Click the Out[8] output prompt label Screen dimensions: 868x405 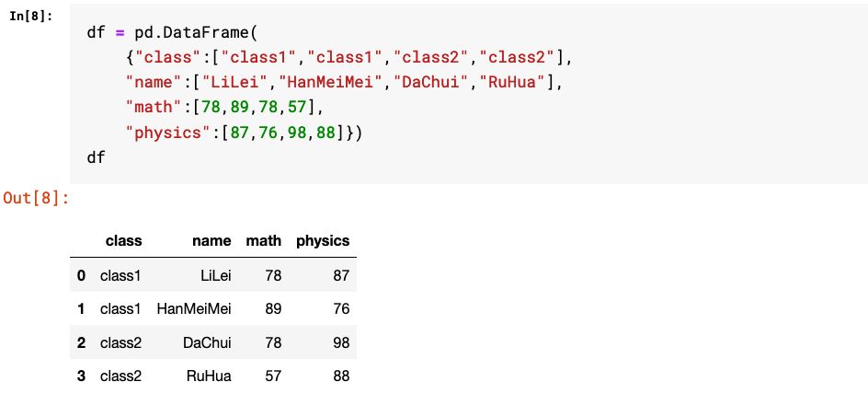pos(37,198)
